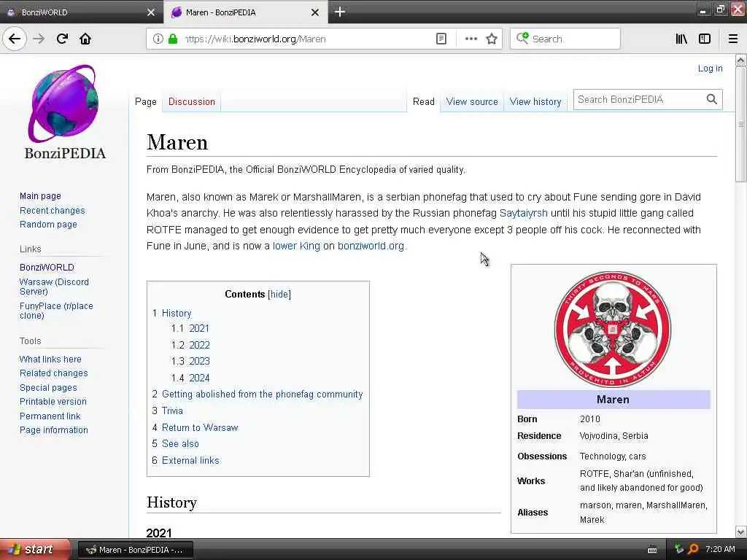The width and height of the screenshot is (747, 560).
Task: Open Page information link
Action: [53, 429]
